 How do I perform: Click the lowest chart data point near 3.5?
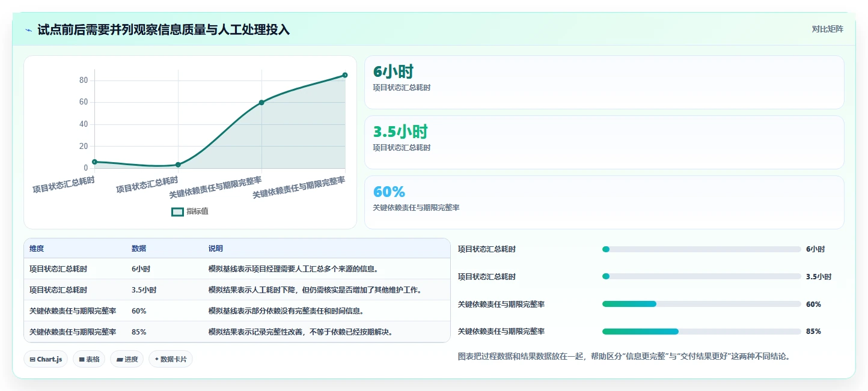[x=178, y=165]
